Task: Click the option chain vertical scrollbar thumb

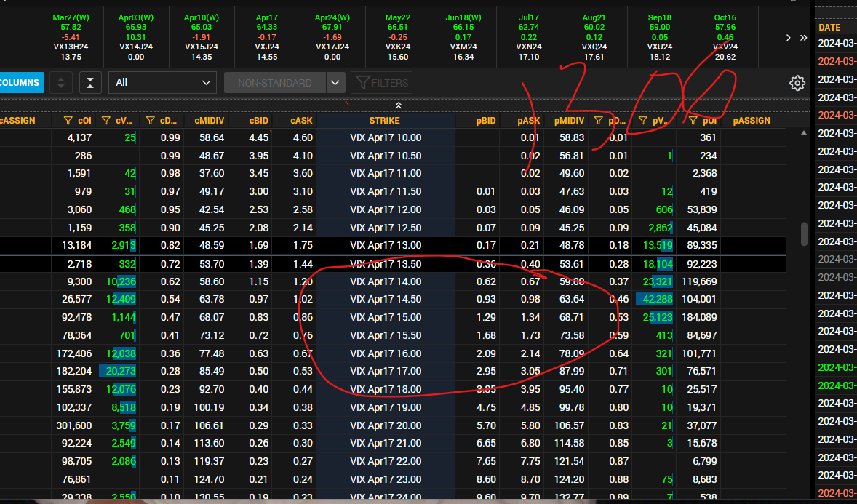Action: click(x=804, y=234)
